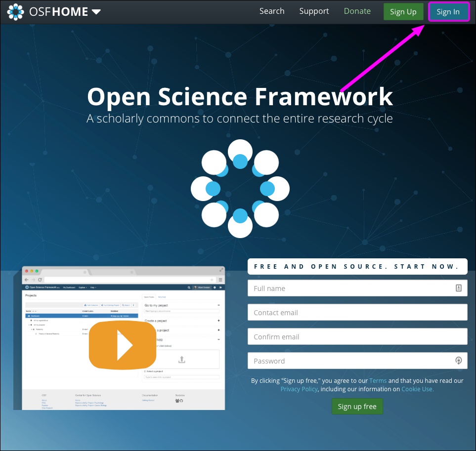Click the Sign up free button
This screenshot has width=476, height=451.
tap(357, 407)
